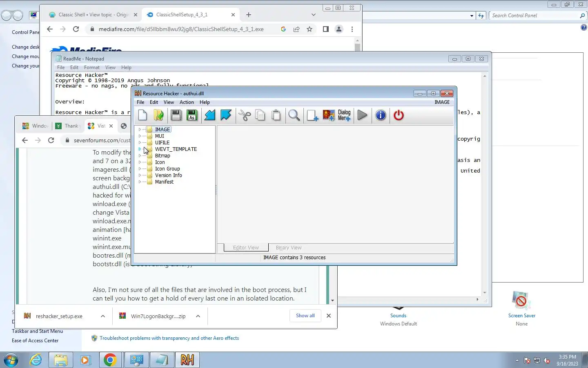
Task: Click the red power Exit icon
Action: [x=399, y=115]
